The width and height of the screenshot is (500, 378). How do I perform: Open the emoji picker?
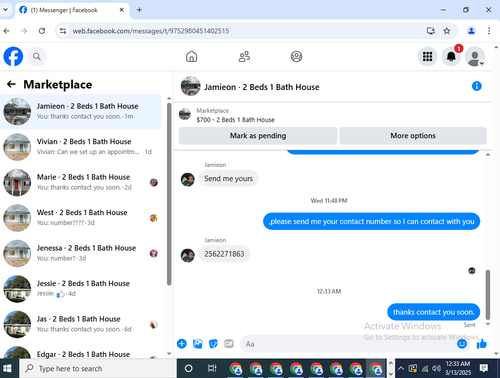462,343
